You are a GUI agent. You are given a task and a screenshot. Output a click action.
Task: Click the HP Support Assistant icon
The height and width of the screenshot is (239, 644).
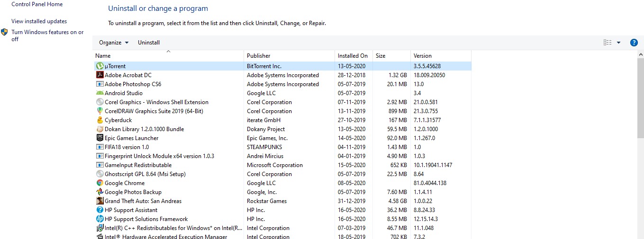[100, 210]
